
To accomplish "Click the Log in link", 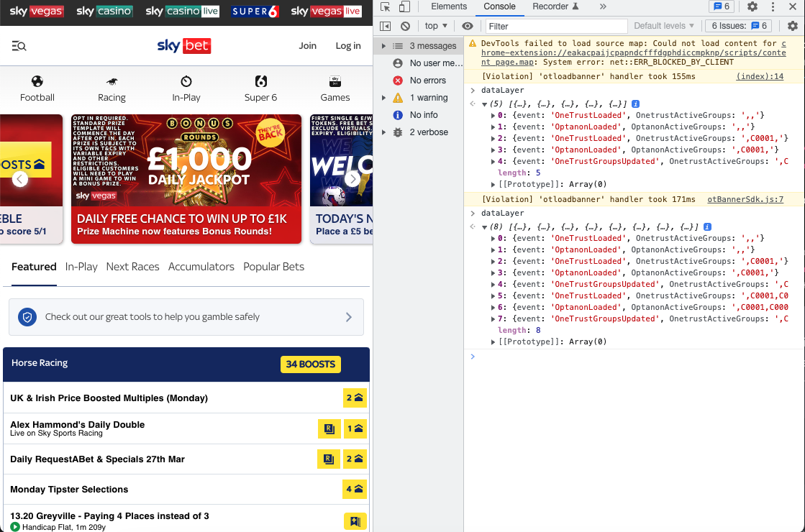I will pyautogui.click(x=348, y=46).
